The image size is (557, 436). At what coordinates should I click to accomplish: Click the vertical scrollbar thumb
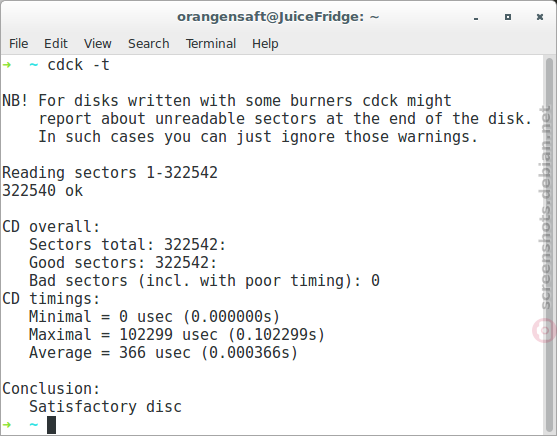point(549,245)
